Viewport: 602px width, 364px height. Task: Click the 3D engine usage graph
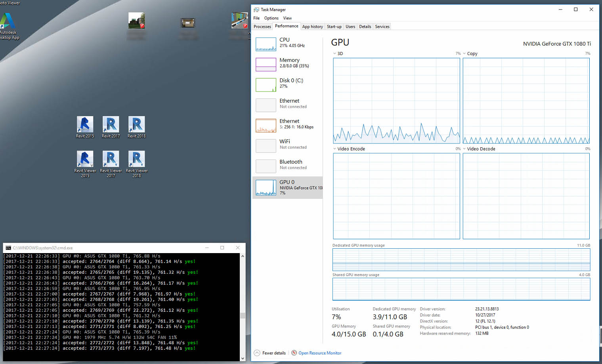tap(396, 101)
